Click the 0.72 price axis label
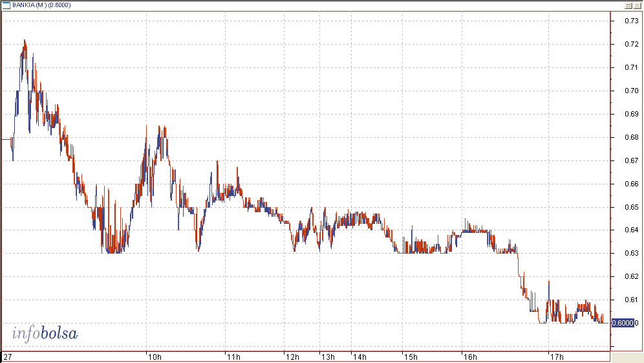This screenshot has width=644, height=363. 631,44
